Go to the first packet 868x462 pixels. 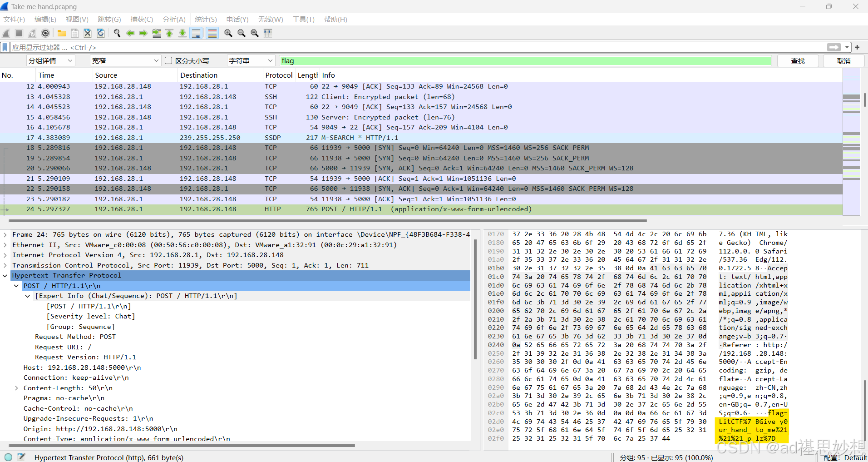point(168,33)
